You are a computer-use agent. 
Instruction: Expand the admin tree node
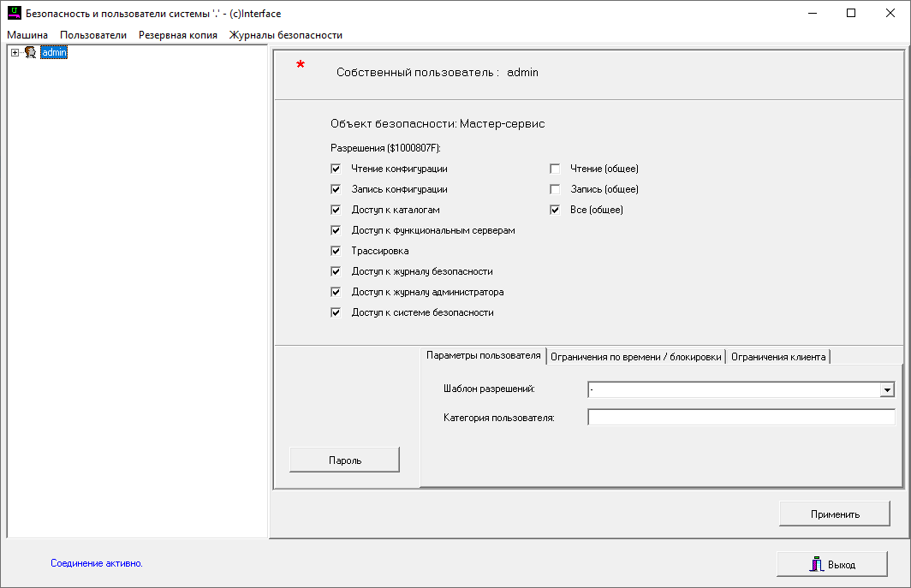tap(15, 53)
